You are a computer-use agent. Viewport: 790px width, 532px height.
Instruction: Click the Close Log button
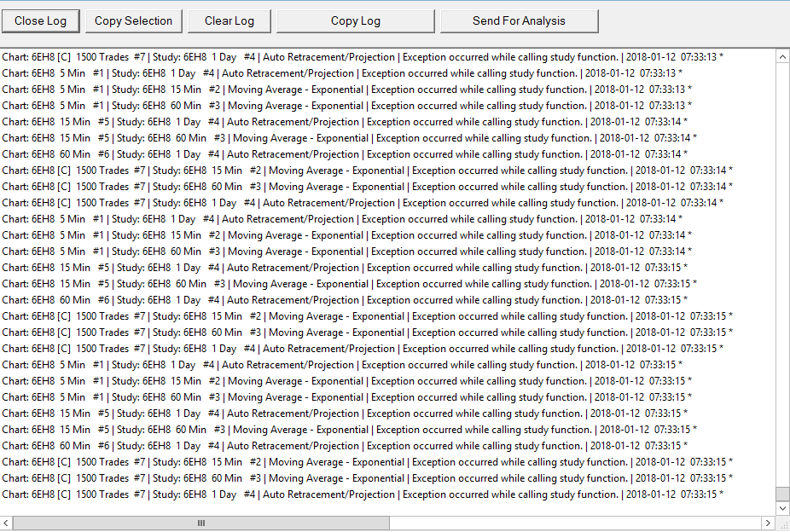click(x=40, y=21)
